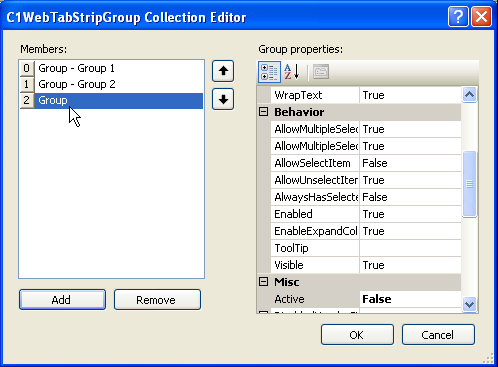Select the Active property name
498x367 pixels.
(x=315, y=299)
